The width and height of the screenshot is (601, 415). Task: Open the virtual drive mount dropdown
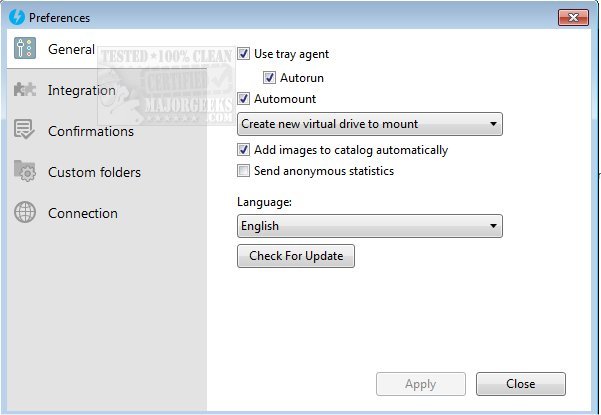[x=369, y=124]
